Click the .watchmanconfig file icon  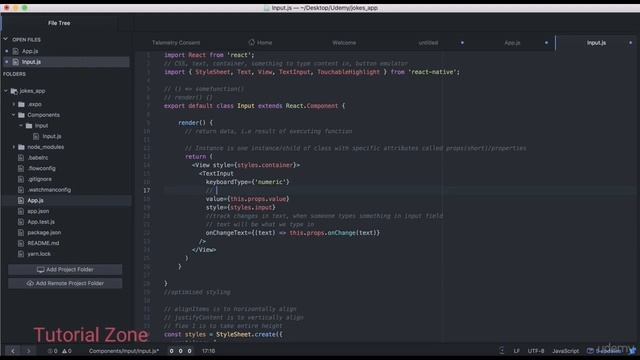tap(21, 190)
